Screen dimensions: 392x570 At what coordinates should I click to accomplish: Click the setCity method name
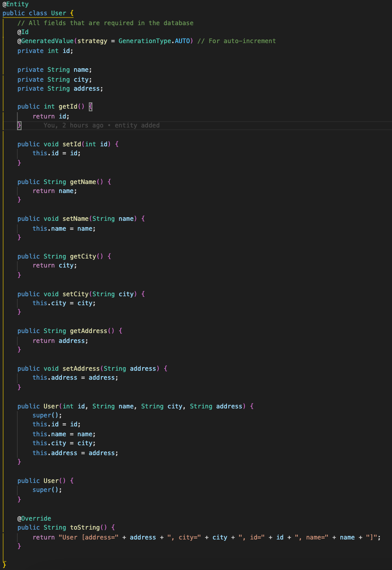(75, 294)
